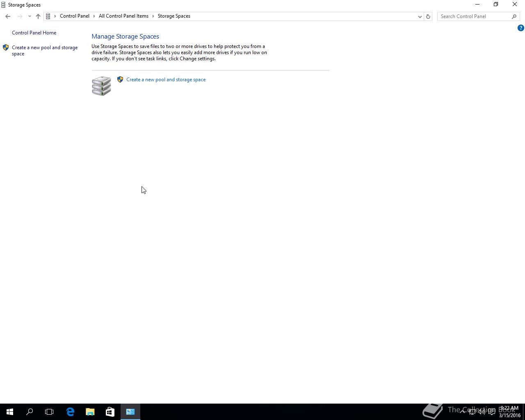Click sidebar Create a new pool link
The image size is (525, 420).
[x=45, y=50]
